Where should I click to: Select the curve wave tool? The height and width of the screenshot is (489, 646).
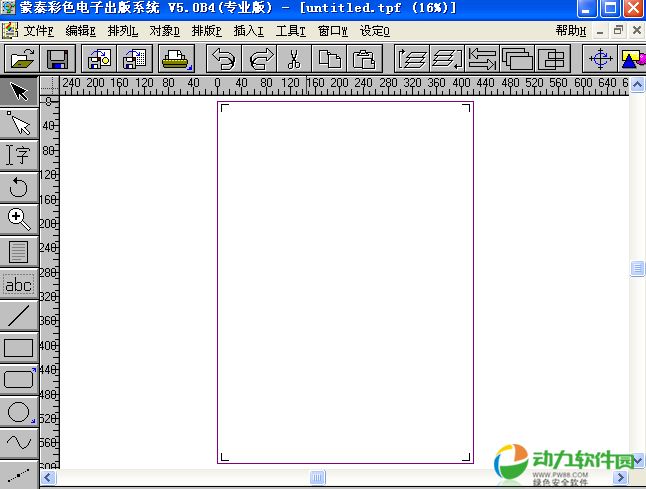click(19, 442)
